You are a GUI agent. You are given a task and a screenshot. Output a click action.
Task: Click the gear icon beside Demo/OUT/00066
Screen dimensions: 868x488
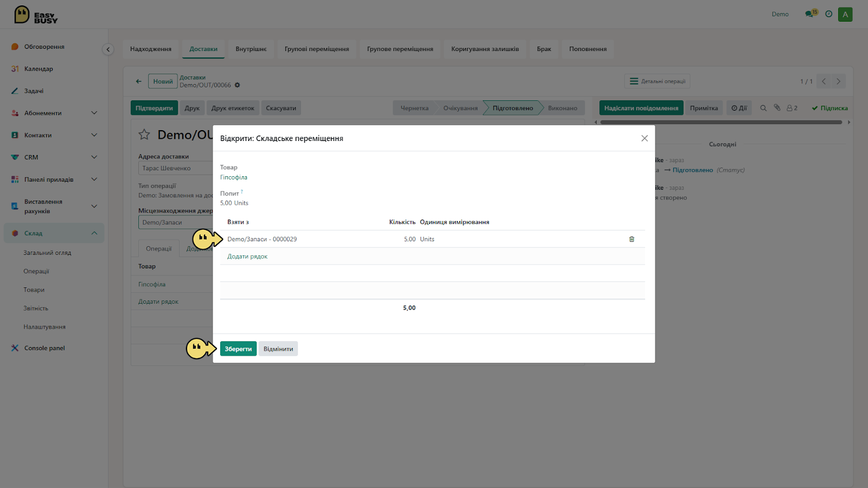coord(237,85)
